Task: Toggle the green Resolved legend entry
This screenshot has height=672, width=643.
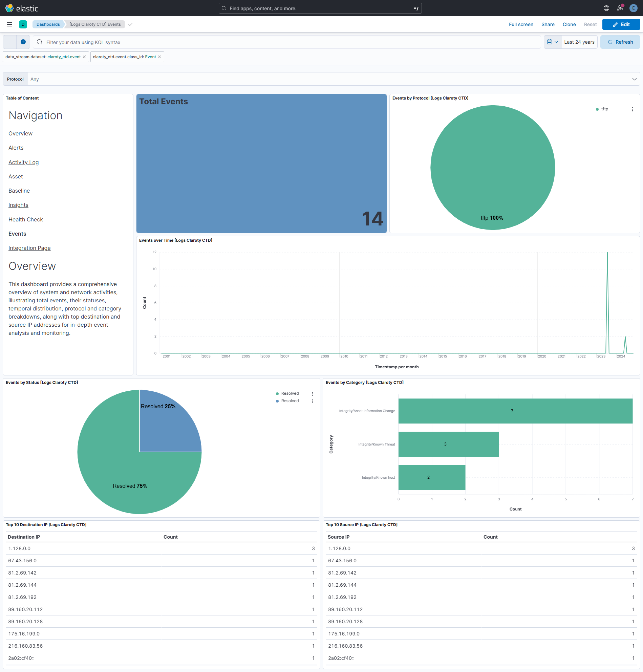Action: pyautogui.click(x=289, y=393)
